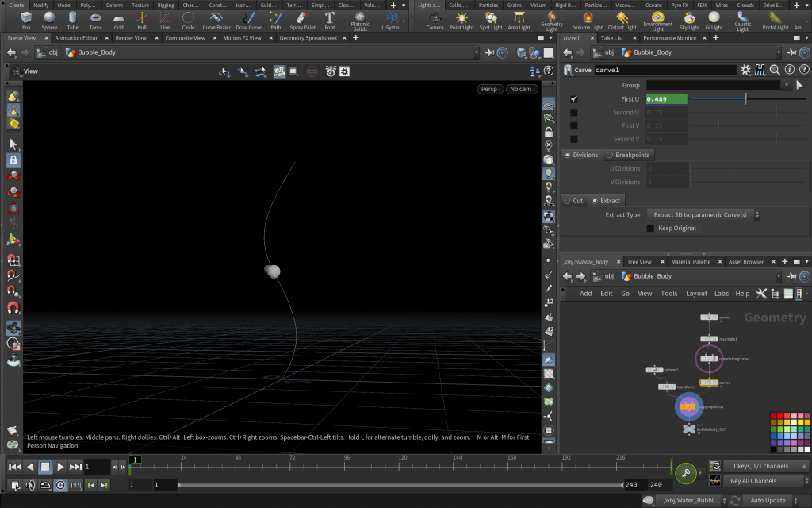Open the No cam camera dropdown
Viewport: 812px width, 508px height.
click(522, 89)
